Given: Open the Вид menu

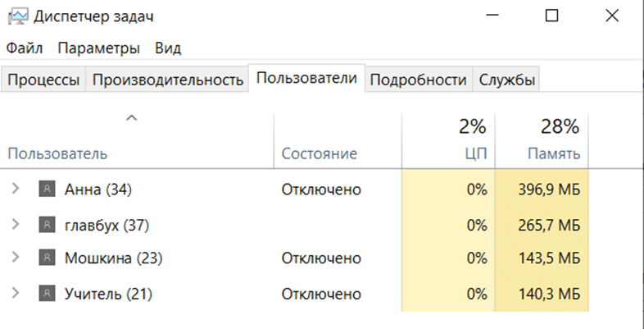Looking at the screenshot, I should pos(168,48).
